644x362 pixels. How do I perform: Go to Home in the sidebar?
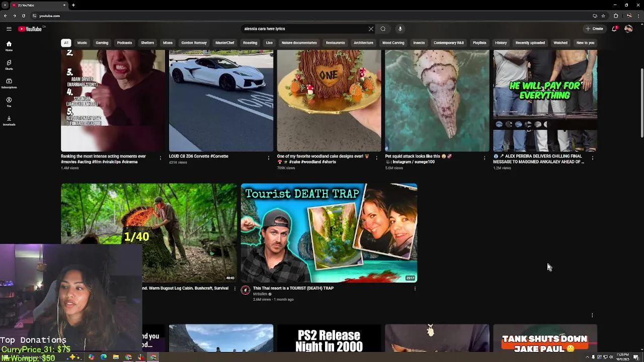pos(9,46)
